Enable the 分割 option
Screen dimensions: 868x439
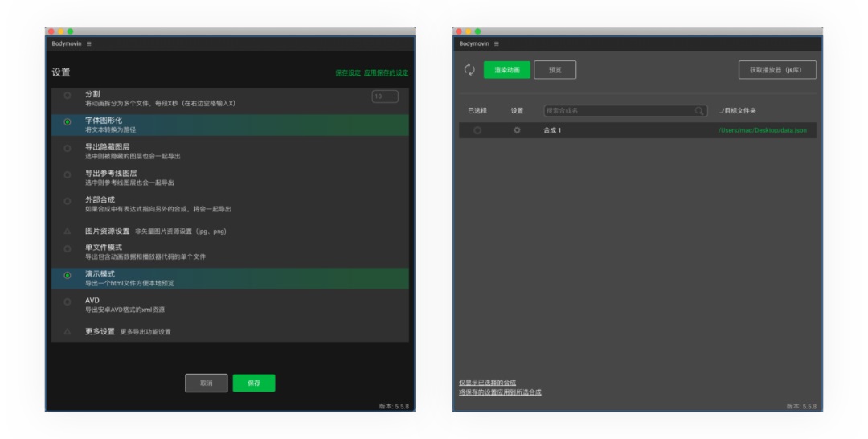point(68,95)
